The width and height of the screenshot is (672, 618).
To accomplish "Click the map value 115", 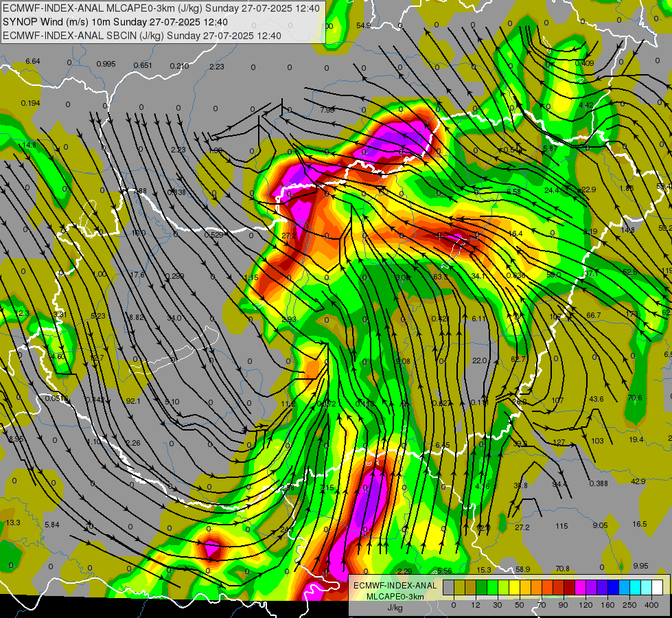I will tap(561, 526).
